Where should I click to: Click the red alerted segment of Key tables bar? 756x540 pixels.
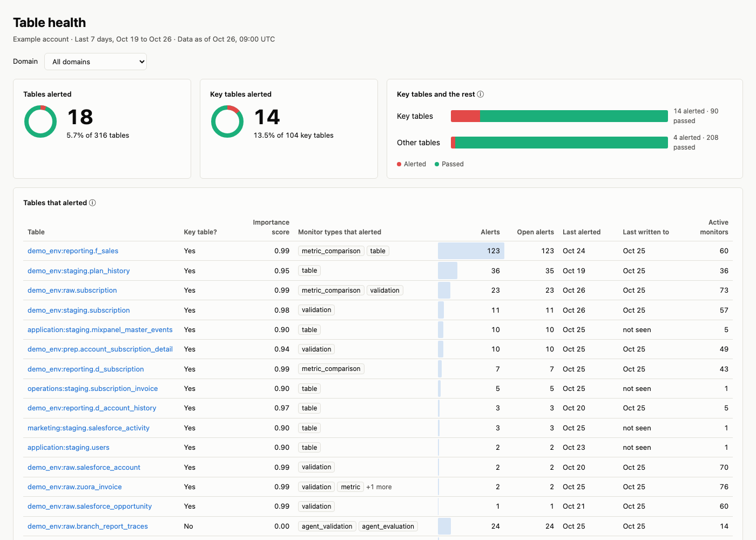click(x=465, y=116)
